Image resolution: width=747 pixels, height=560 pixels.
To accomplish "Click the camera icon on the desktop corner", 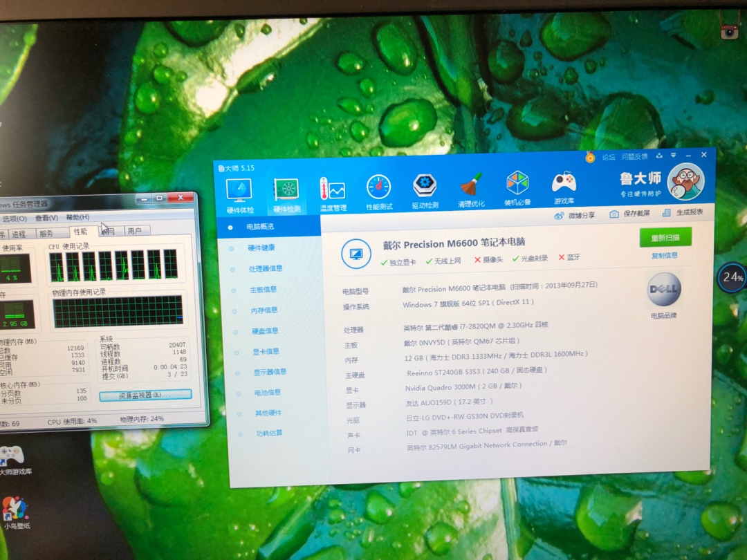I will [730, 31].
